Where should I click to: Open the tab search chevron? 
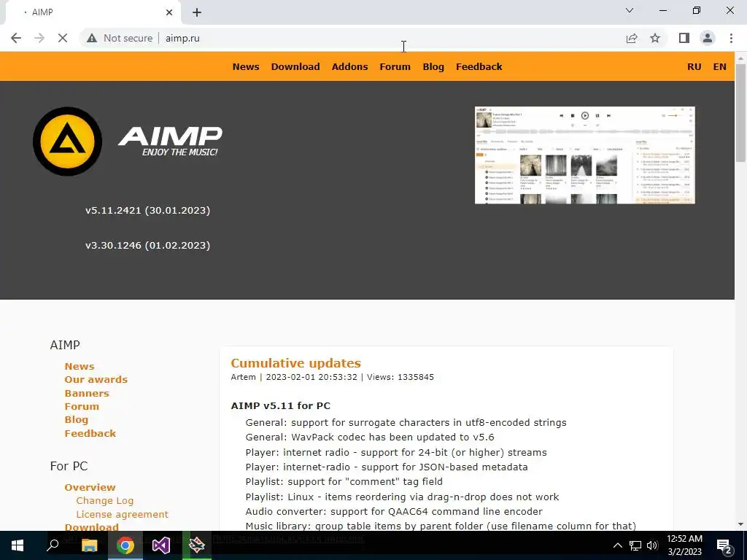[630, 10]
